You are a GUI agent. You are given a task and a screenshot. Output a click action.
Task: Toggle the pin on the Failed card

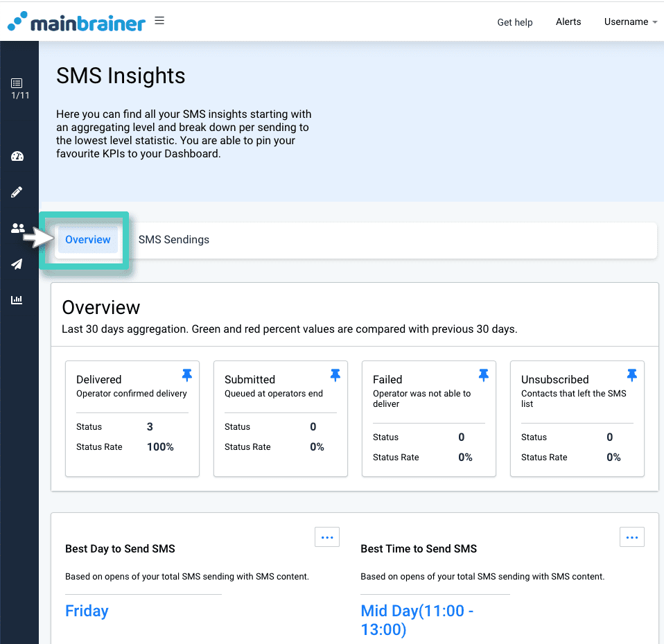tap(484, 374)
